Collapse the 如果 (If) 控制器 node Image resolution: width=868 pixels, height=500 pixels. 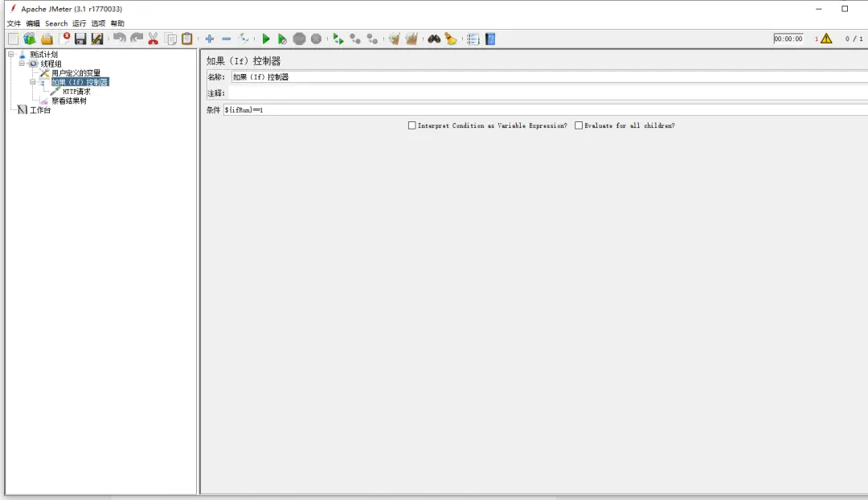pos(33,82)
